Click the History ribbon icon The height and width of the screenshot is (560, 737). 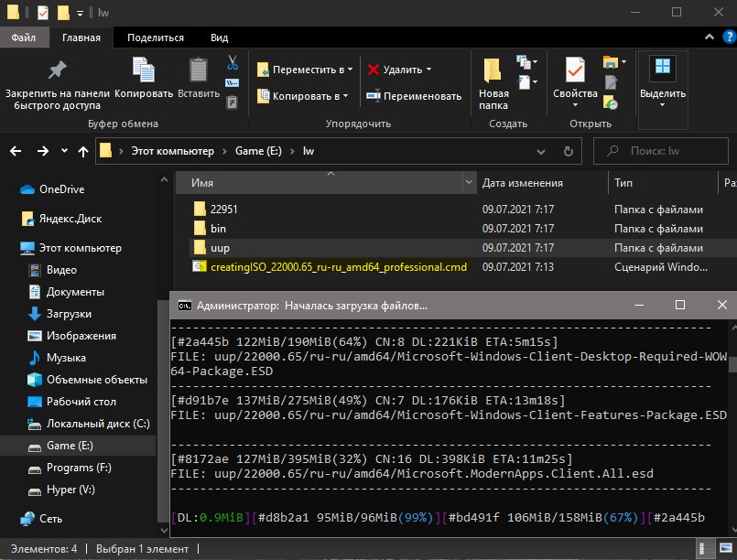pyautogui.click(x=611, y=102)
